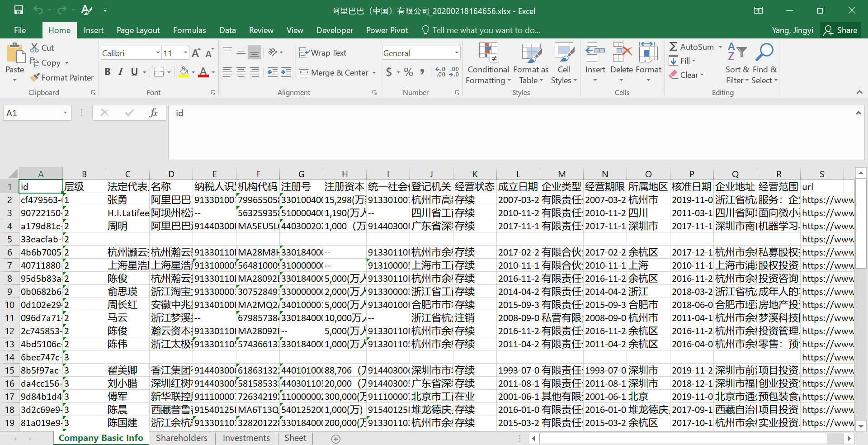Increase decimal places

tap(440, 72)
